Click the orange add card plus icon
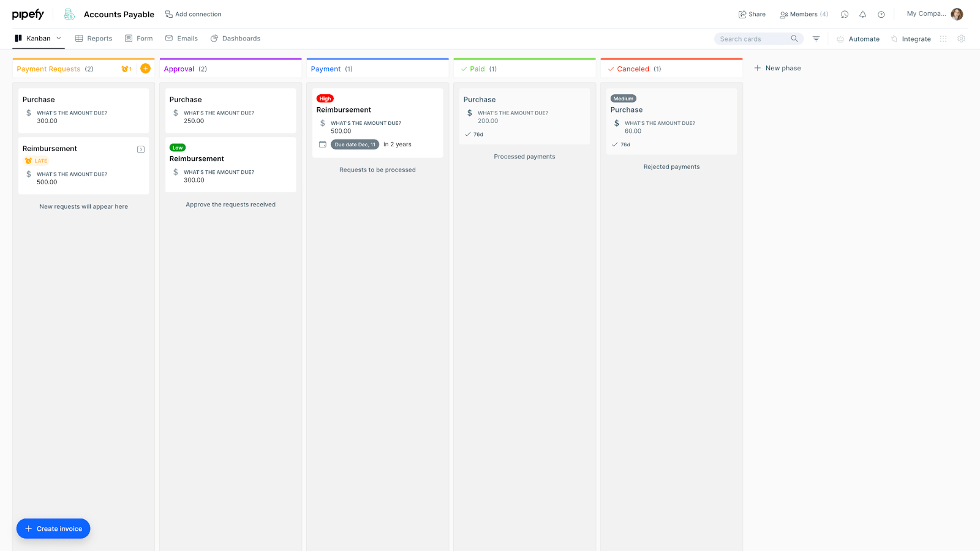 tap(145, 69)
